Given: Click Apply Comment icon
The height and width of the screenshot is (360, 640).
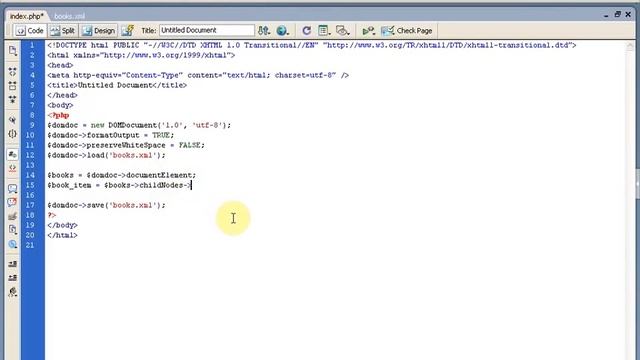Looking at the screenshot, I should coord(13,189).
